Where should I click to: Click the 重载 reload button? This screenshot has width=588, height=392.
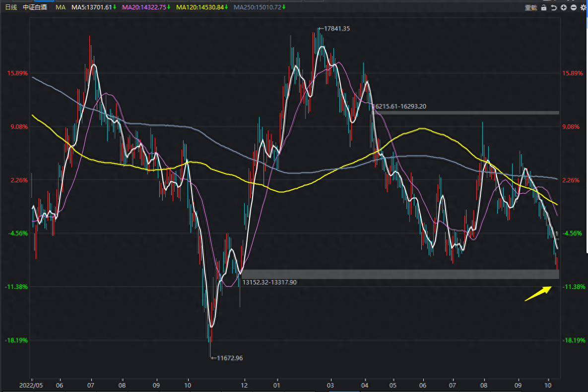pos(531,7)
